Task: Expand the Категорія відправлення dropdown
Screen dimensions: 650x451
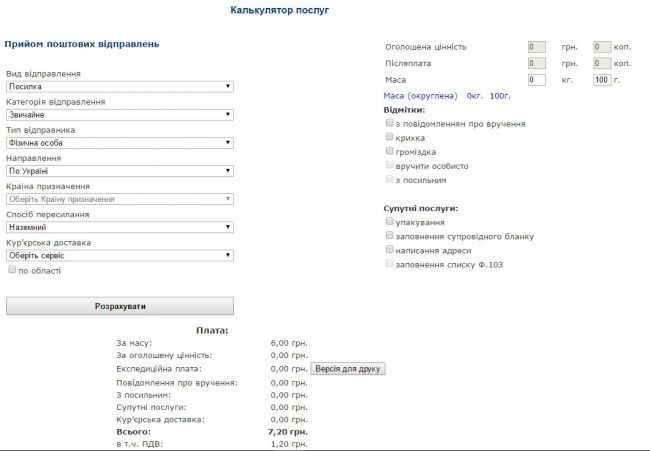Action: coord(119,115)
